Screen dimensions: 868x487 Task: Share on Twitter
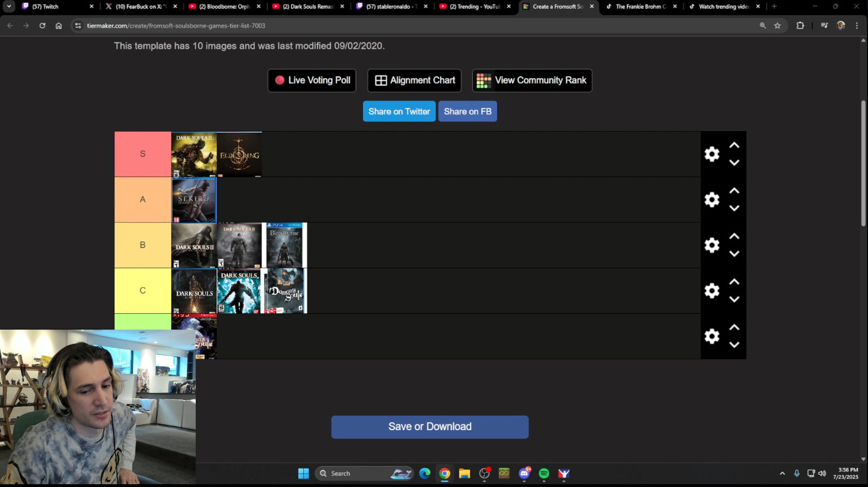(x=399, y=111)
